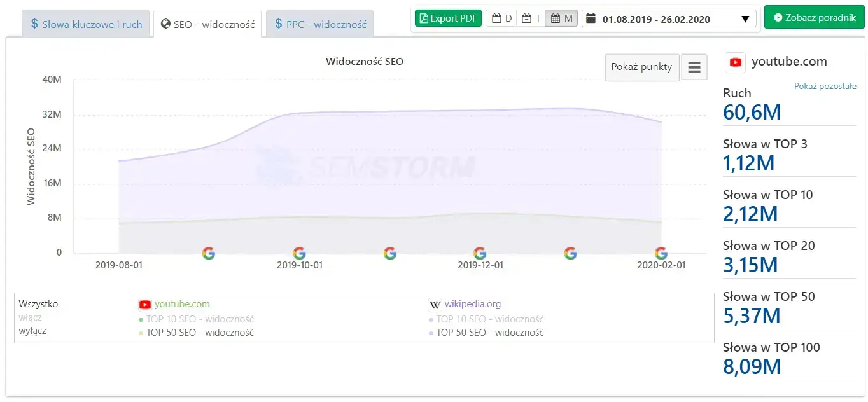Viewport: 868px width, 402px height.
Task: Click the 'Zobacz poradnik' button
Action: 814,17
